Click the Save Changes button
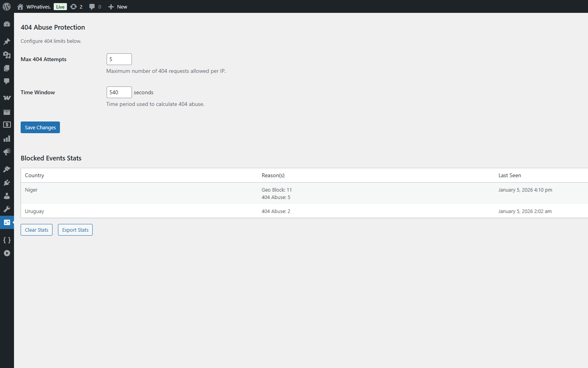Screen dimensions: 588x368 pyautogui.click(x=40, y=127)
